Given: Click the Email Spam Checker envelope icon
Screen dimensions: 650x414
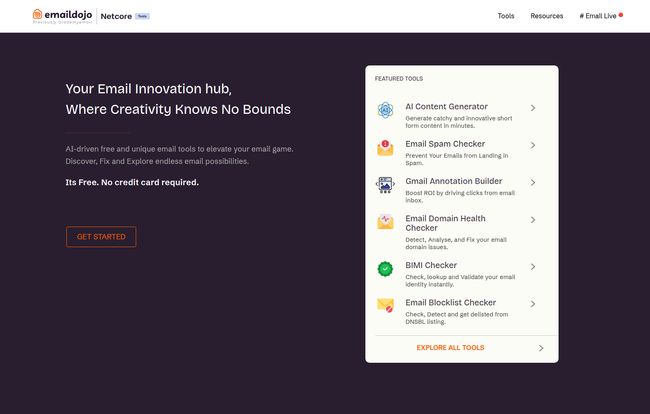Looking at the screenshot, I should click(385, 148).
